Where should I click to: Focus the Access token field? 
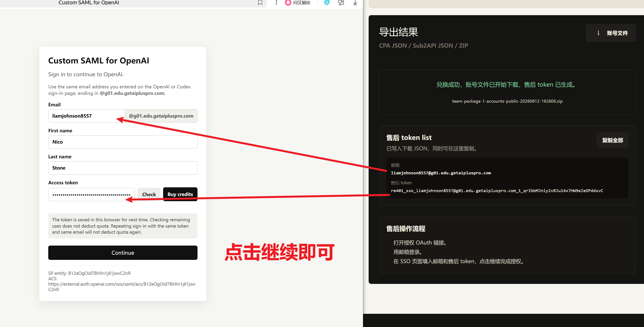(x=92, y=194)
